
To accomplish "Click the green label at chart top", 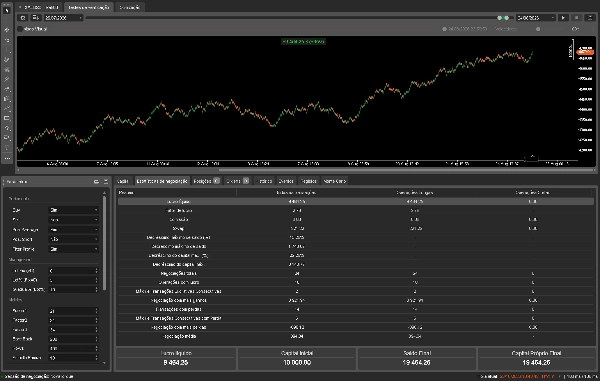I will [x=303, y=41].
